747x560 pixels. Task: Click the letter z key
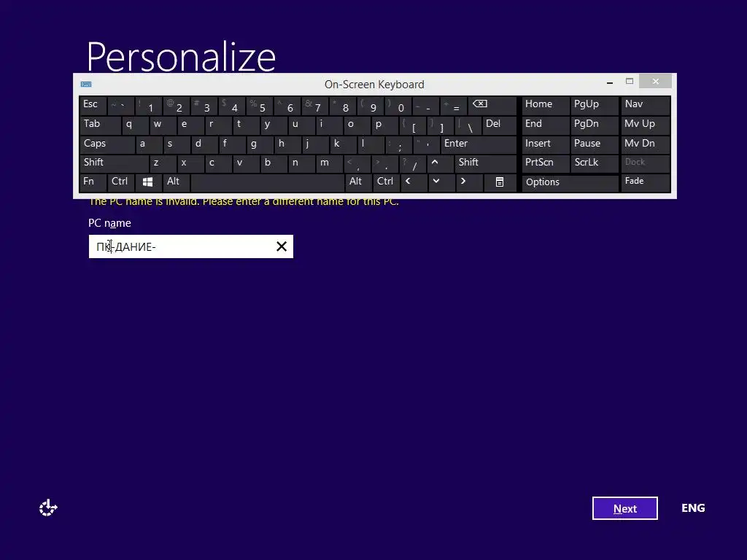coord(163,163)
